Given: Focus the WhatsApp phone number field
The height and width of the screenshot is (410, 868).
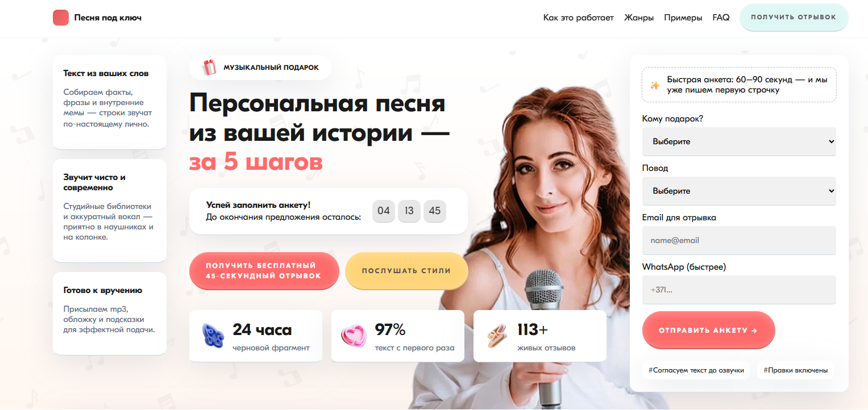Looking at the screenshot, I should coord(739,290).
